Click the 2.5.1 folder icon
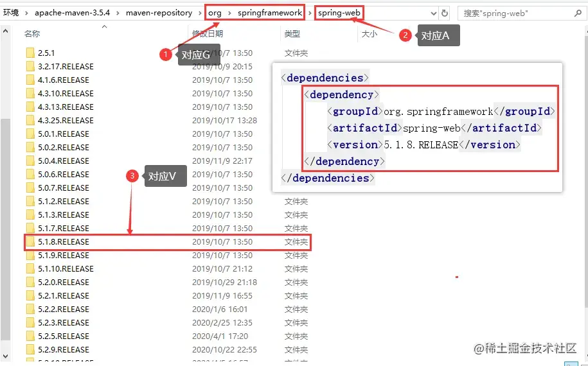588x366 pixels. pyautogui.click(x=30, y=53)
